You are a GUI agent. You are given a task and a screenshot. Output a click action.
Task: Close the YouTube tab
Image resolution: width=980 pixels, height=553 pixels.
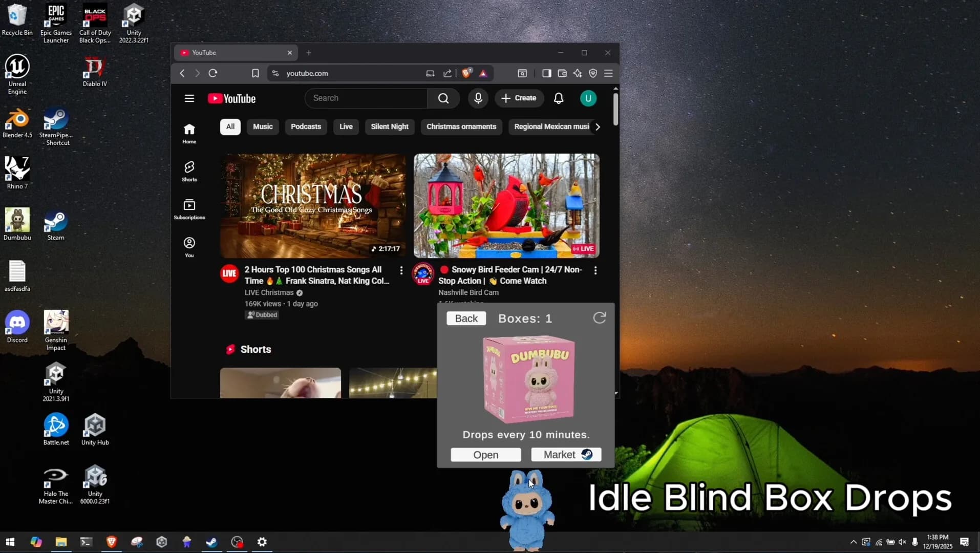(290, 53)
